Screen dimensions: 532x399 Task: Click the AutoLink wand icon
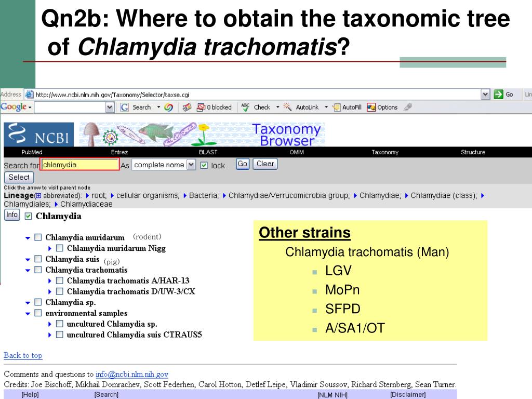(x=287, y=107)
